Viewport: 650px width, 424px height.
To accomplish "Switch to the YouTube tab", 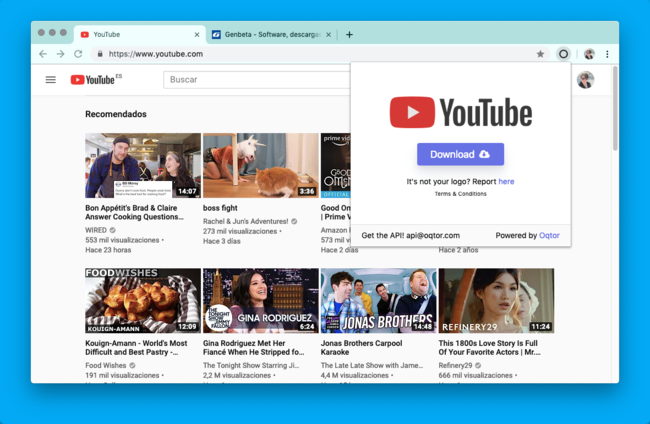I will tap(139, 35).
